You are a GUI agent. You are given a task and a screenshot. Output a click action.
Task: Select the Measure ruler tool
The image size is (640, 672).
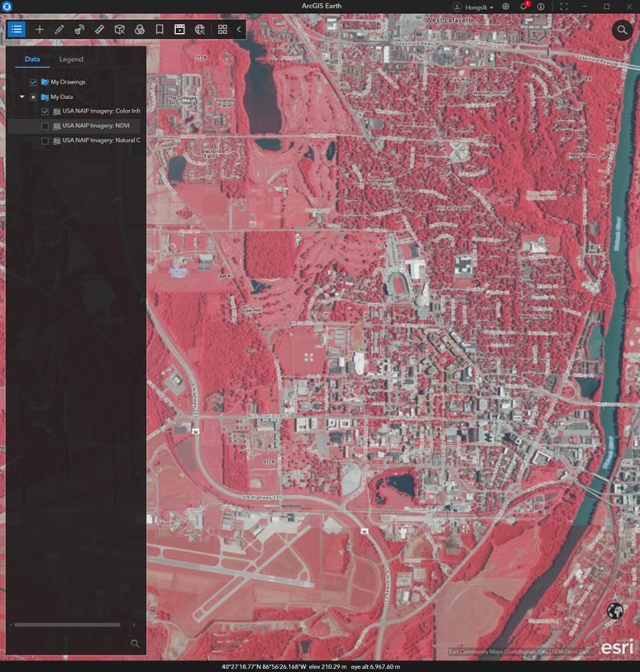[x=99, y=30]
